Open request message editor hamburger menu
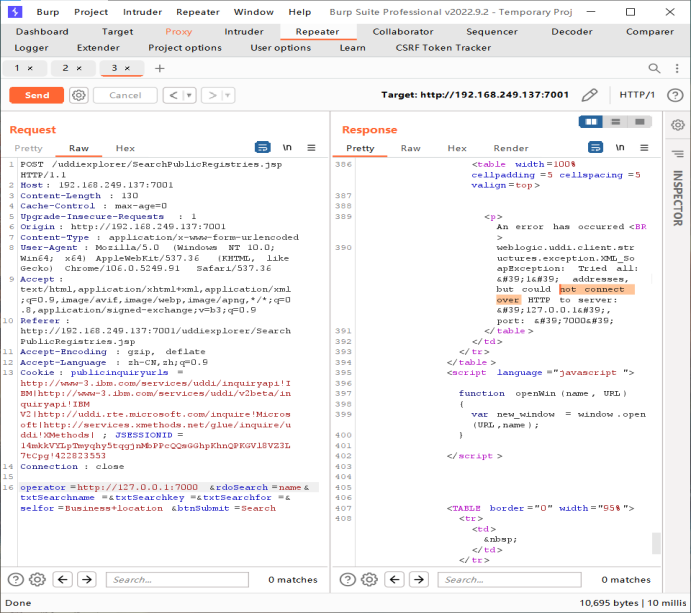The image size is (692, 613). pos(311,148)
